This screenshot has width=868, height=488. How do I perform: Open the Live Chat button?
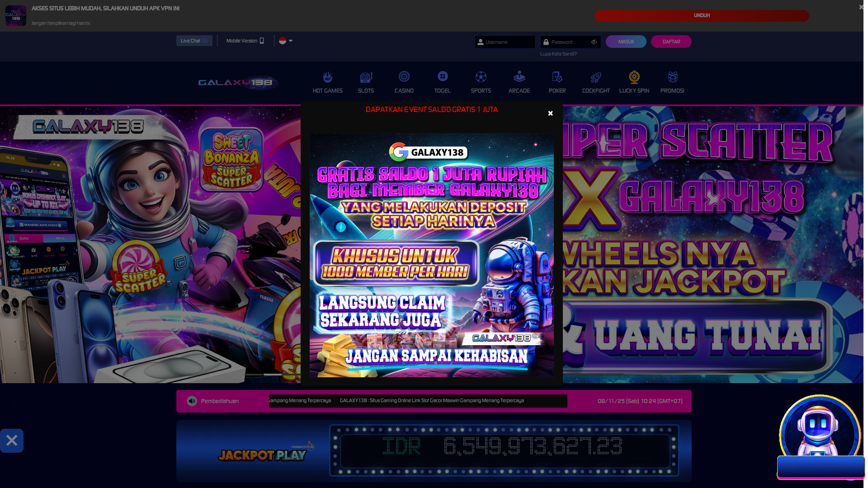[x=194, y=41]
